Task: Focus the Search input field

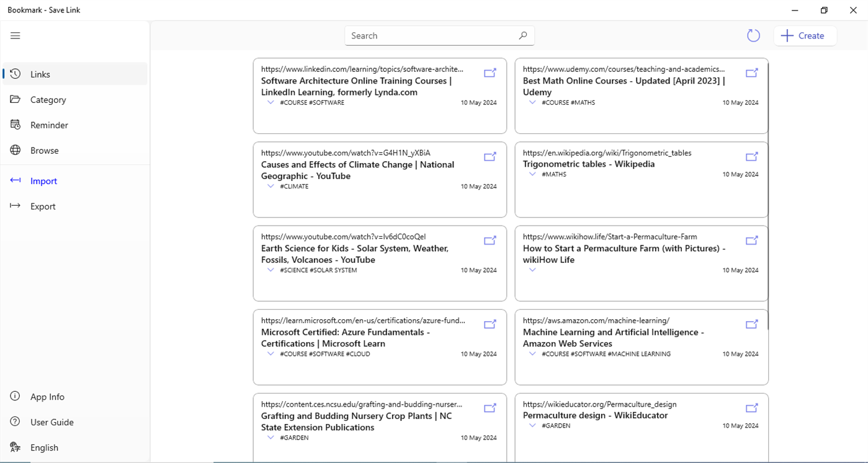Action: tap(431, 36)
